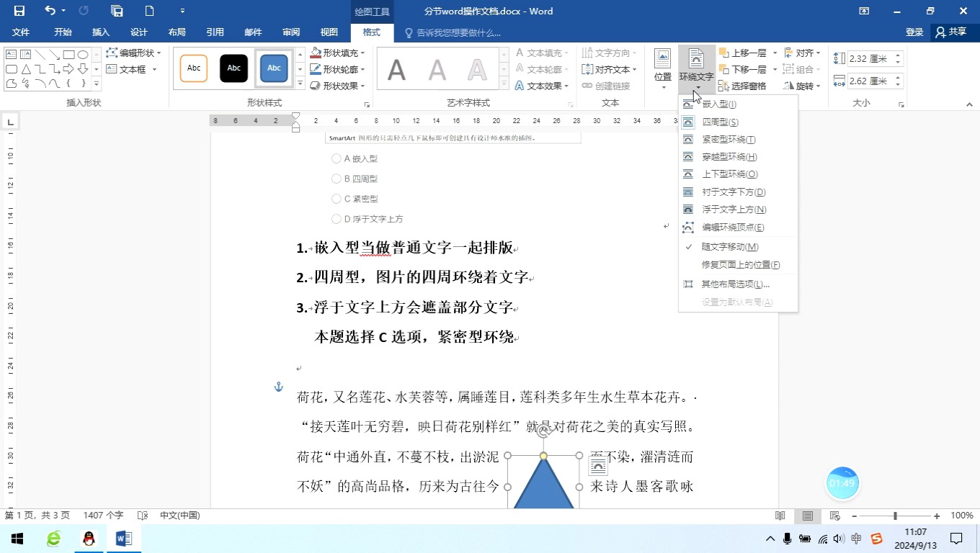Click the layout options icon beside triangle

pyautogui.click(x=598, y=467)
